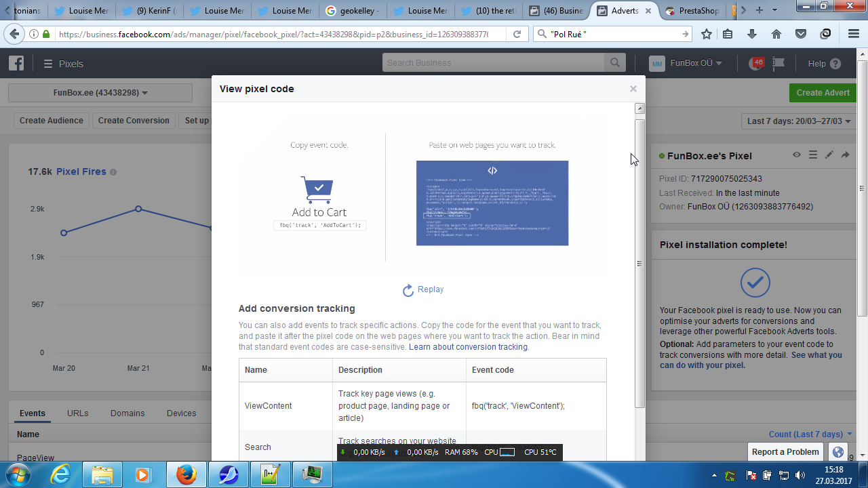Expand the FunBox.ee (43438298) account dropdown
The height and width of the screenshot is (488, 868).
click(x=100, y=93)
